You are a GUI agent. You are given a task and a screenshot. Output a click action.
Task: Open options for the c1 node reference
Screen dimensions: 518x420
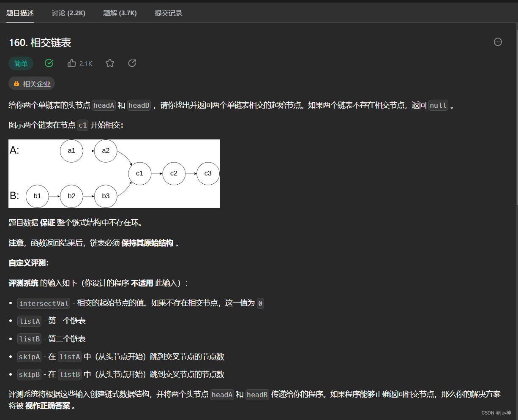click(82, 125)
